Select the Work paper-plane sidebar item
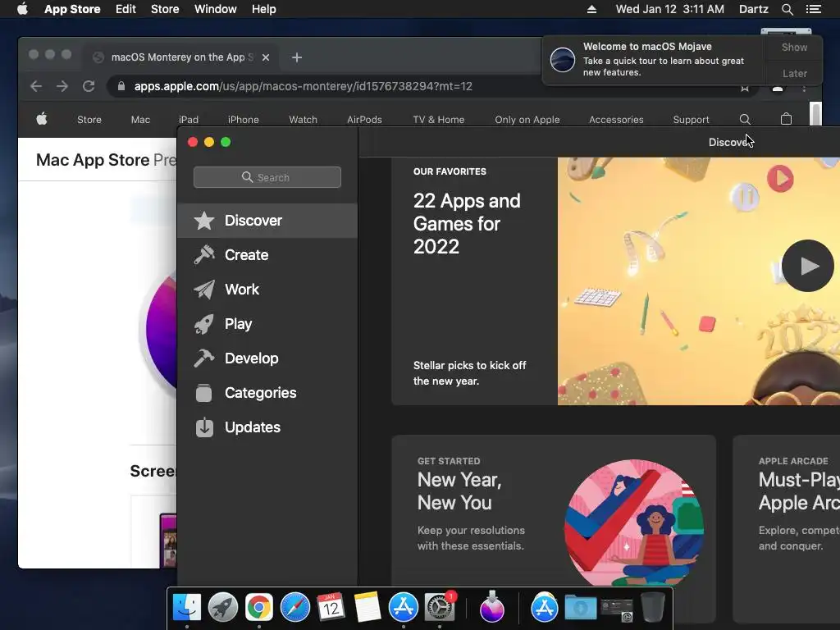This screenshot has height=630, width=840. tap(267, 290)
